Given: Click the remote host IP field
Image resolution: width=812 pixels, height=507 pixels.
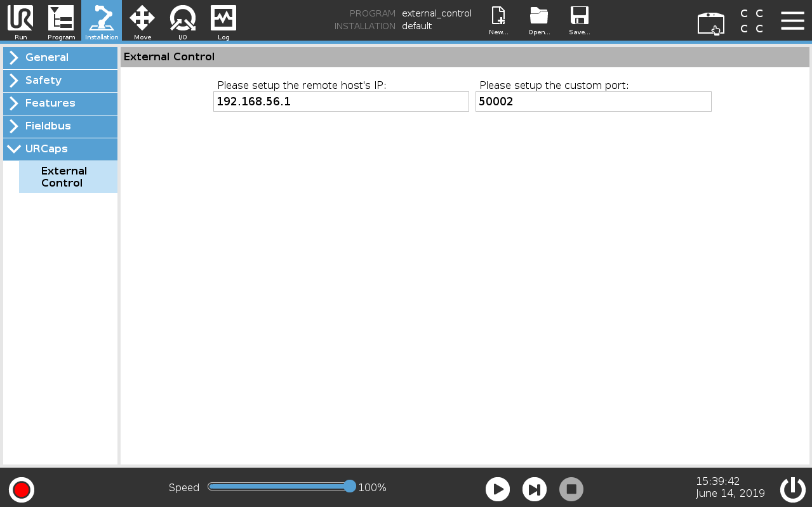Looking at the screenshot, I should tap(341, 102).
